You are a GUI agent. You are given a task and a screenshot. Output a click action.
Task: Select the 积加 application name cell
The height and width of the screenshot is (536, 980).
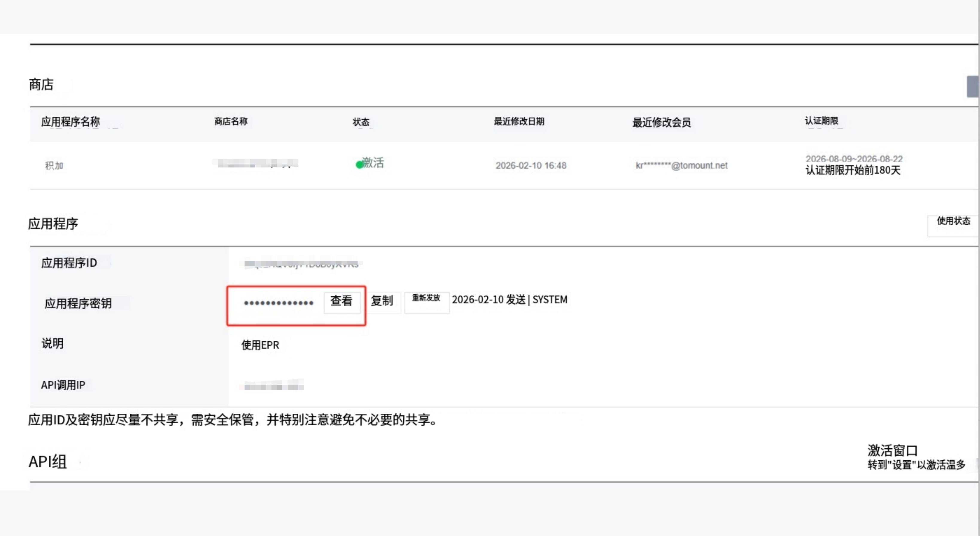click(54, 166)
